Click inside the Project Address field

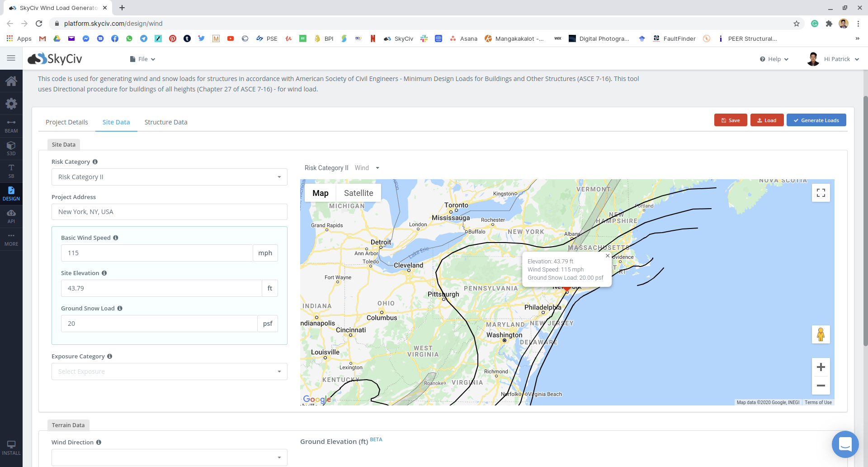point(169,211)
